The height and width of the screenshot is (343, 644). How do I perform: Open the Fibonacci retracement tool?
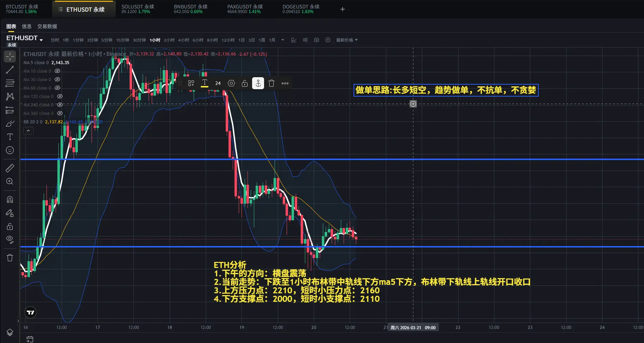click(x=10, y=83)
